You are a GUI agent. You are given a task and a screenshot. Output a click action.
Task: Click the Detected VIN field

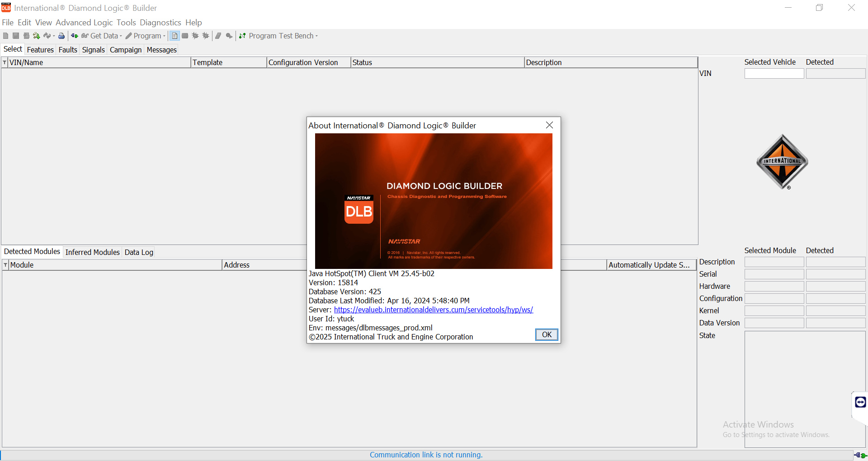[835, 74]
